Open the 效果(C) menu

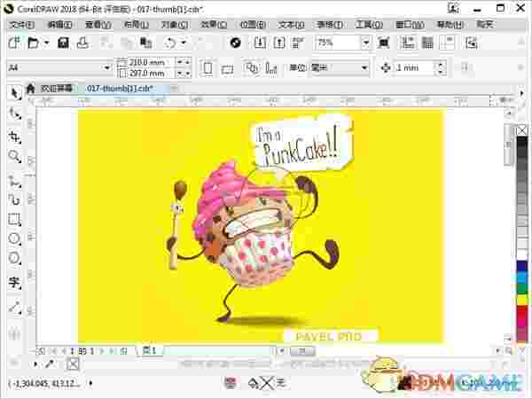pos(214,25)
